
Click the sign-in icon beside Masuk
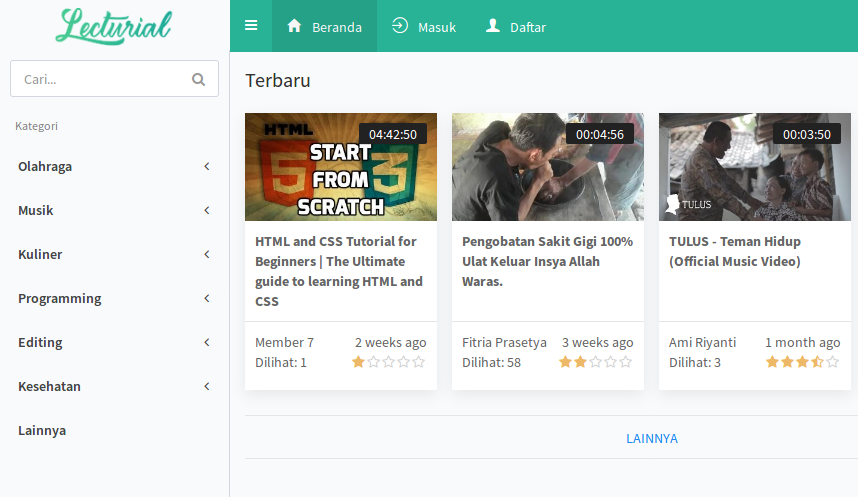(x=400, y=26)
